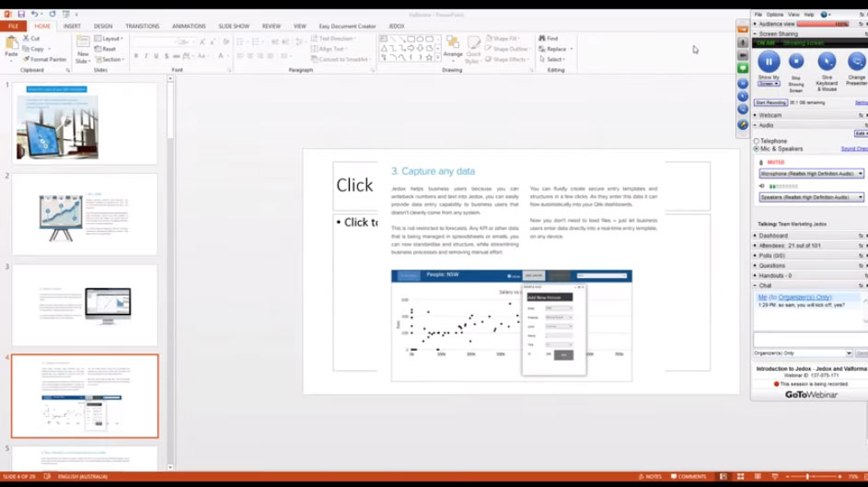
Task: Click the Arrange button in Drawing group
Action: [x=452, y=47]
